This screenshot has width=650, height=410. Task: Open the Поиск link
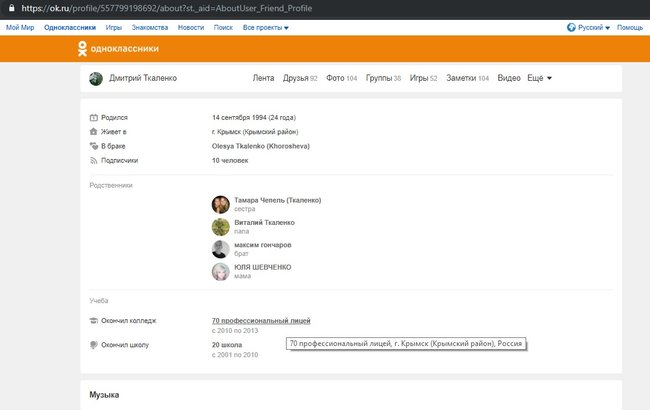223,27
